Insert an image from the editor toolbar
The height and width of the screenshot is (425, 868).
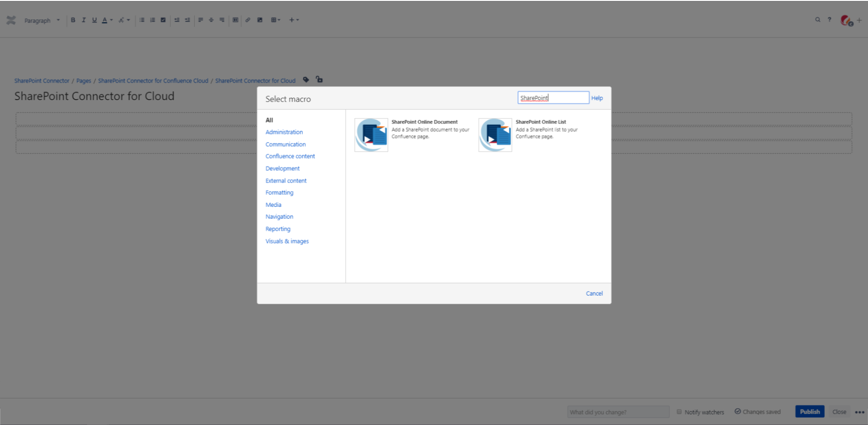pos(260,20)
